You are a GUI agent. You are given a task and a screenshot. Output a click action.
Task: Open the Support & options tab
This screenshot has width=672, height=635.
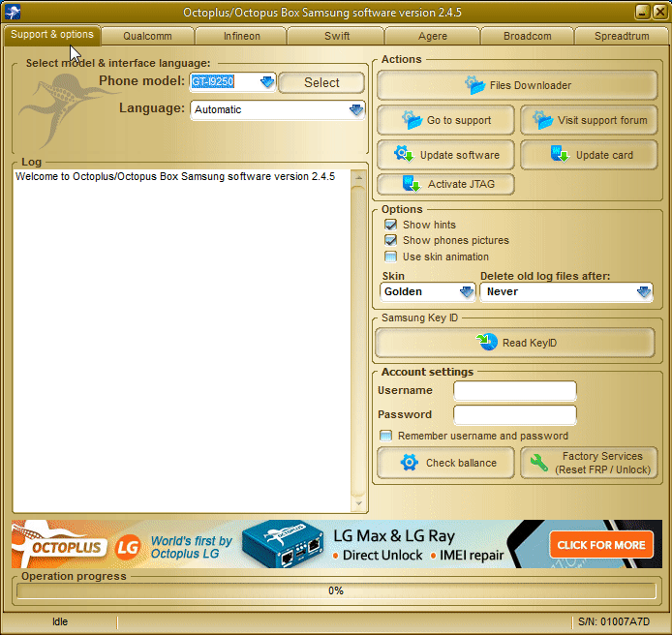(52, 35)
